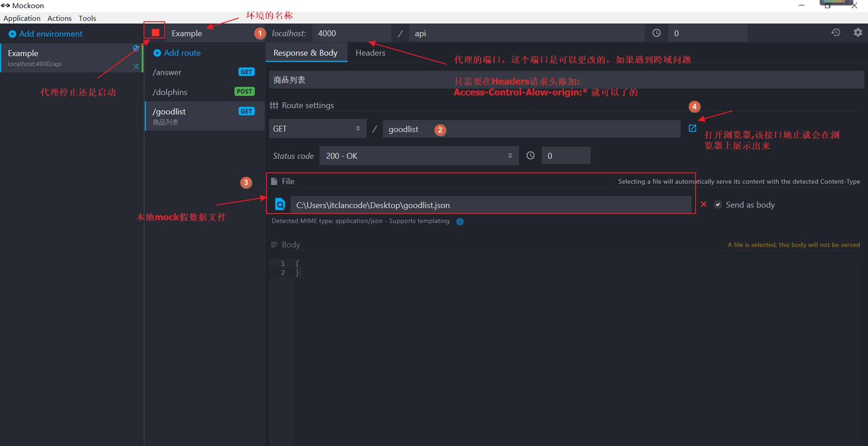Select the /goodlist GET route
Screen dimensions: 868x446
[205, 116]
